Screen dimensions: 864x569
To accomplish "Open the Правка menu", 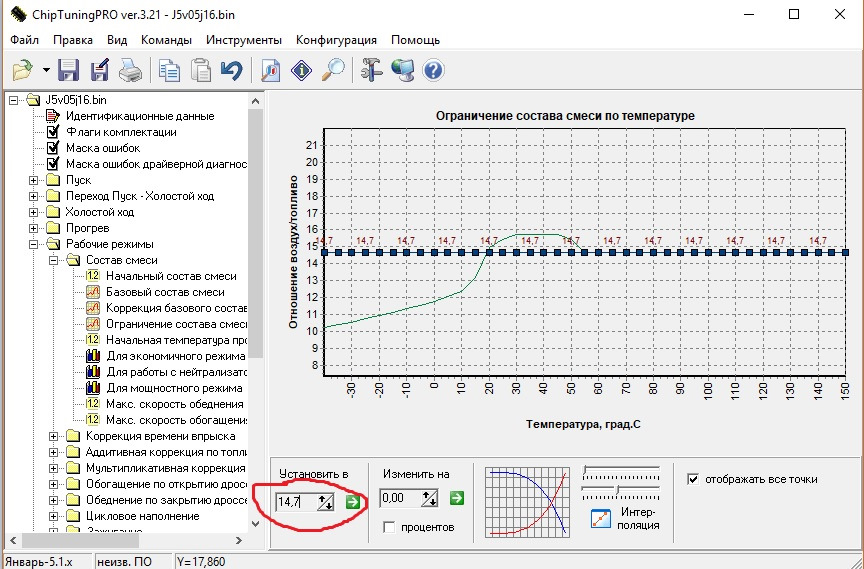I will pyautogui.click(x=73, y=40).
